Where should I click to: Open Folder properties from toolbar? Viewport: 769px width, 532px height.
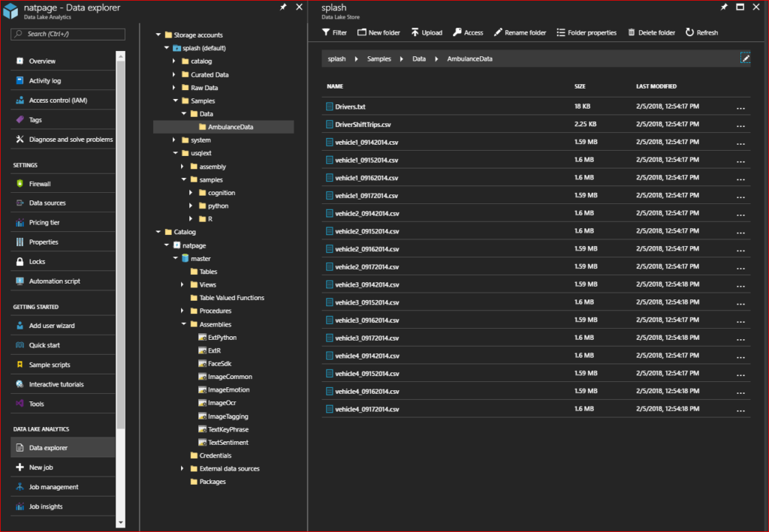587,32
